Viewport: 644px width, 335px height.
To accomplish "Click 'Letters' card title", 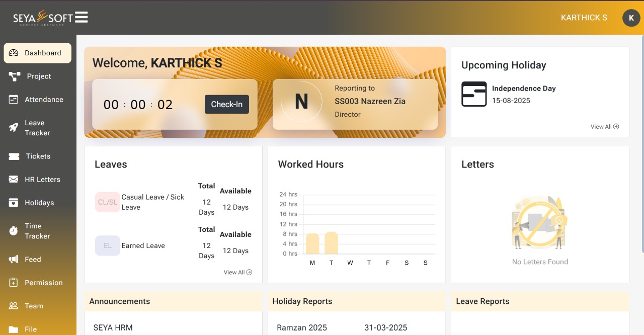I will click(x=477, y=164).
